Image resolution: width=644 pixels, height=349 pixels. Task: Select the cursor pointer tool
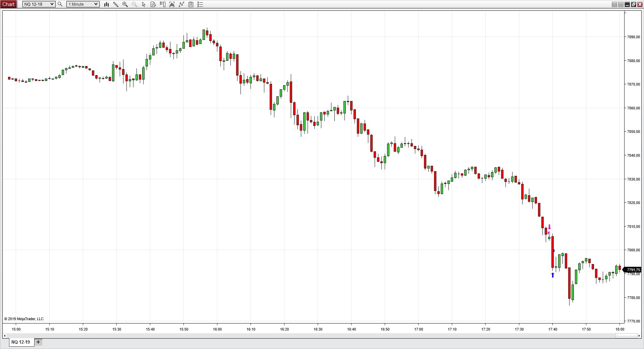tap(144, 4)
